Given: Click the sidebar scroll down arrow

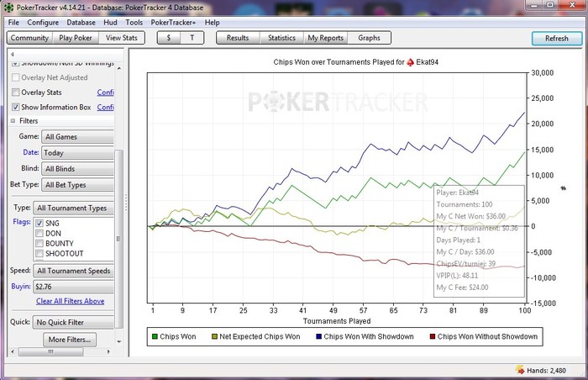Looking at the screenshot, I should (119, 341).
